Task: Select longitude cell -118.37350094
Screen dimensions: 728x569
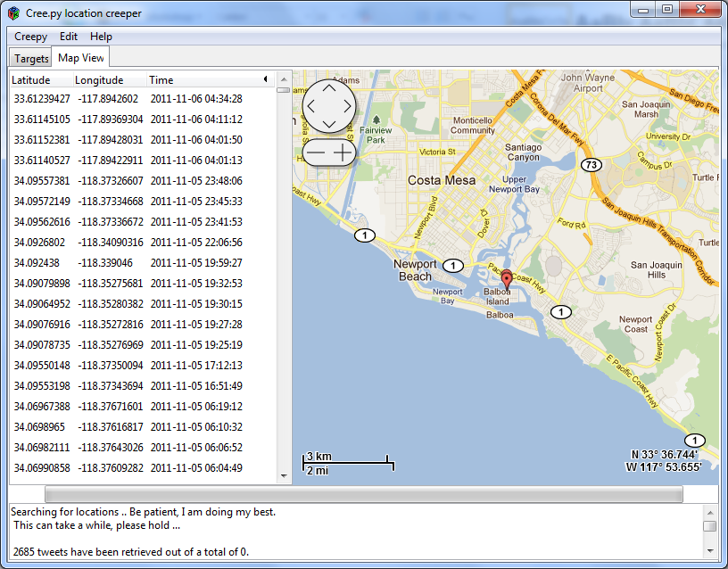Action: coord(111,366)
